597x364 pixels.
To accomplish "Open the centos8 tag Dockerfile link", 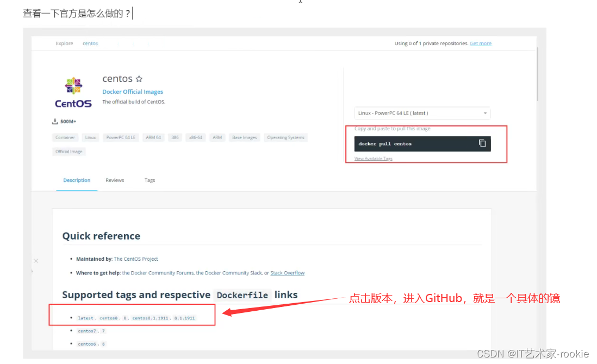I will pyautogui.click(x=109, y=318).
